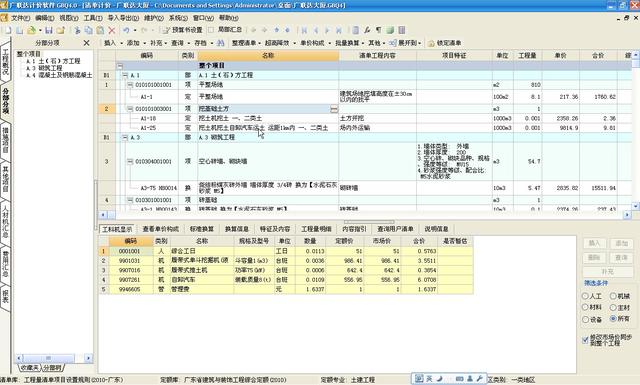Click the Copy toolbar icon
Screen dimensions: 640x385
[x=88, y=30]
